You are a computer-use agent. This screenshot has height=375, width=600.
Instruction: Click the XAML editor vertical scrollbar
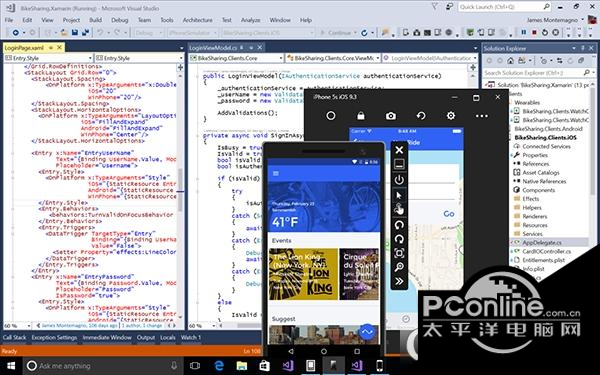180,191
